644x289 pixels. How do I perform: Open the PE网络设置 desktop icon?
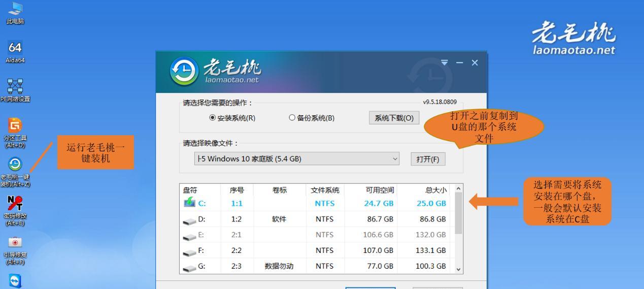15,90
